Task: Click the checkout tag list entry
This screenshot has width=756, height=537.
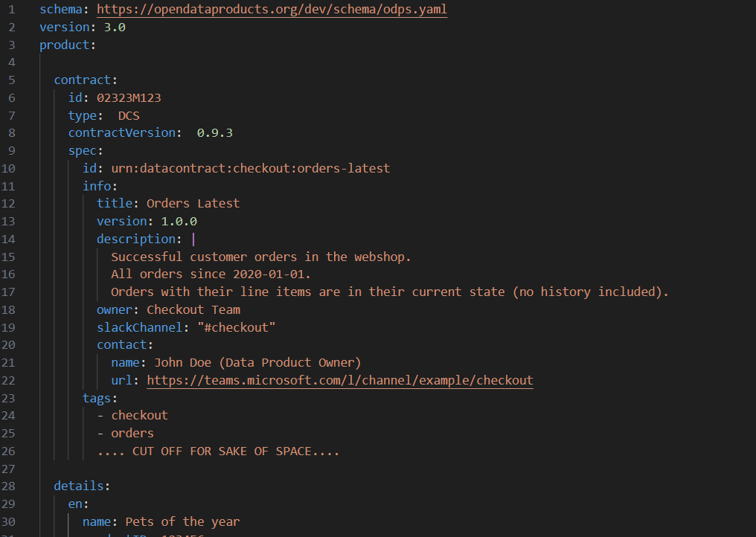Action: click(x=139, y=415)
